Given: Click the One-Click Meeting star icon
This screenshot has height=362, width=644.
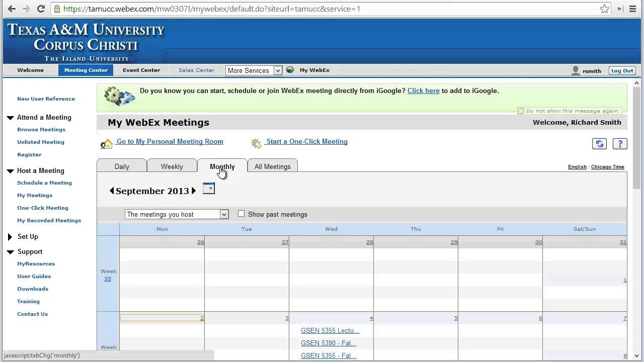Looking at the screenshot, I should [256, 144].
